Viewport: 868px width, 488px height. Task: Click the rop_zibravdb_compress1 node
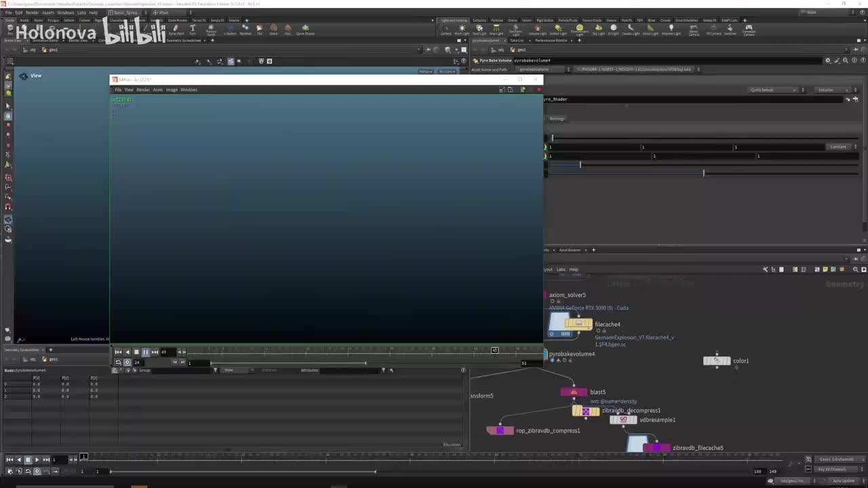tap(500, 430)
